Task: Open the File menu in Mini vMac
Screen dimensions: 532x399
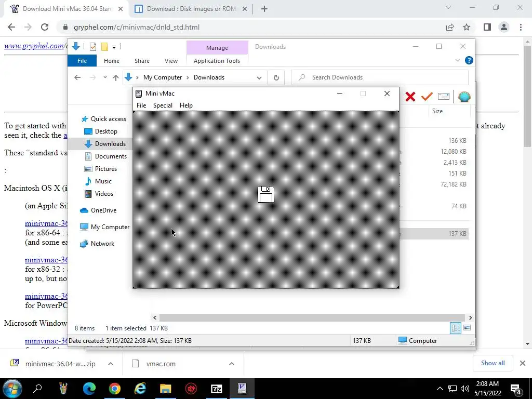Action: coord(141,105)
